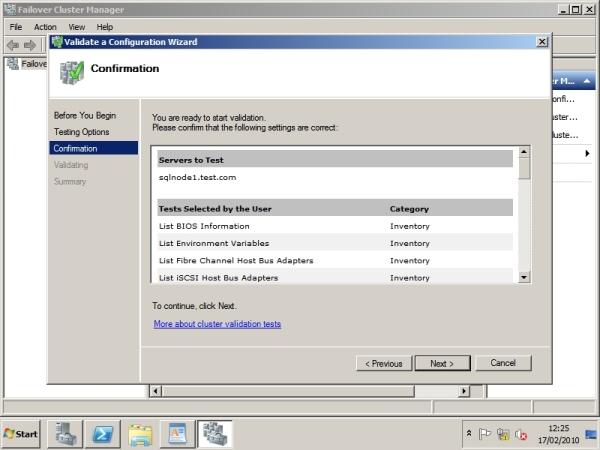This screenshot has height=450, width=600.
Task: Click the wizard title bar icon
Action: [57, 42]
